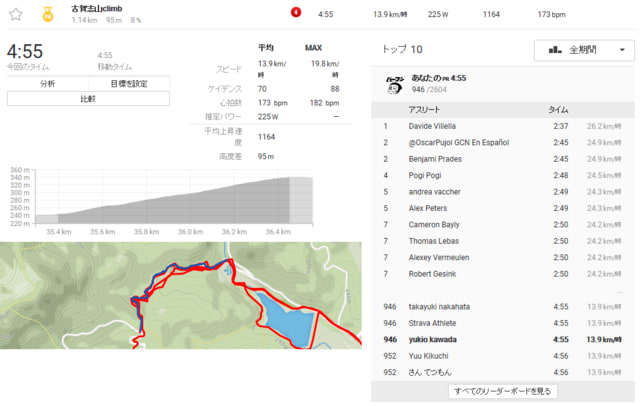Click the 古賀志山climb segment title
Image resolution: width=640 pixels, height=406 pixels.
coord(97,9)
